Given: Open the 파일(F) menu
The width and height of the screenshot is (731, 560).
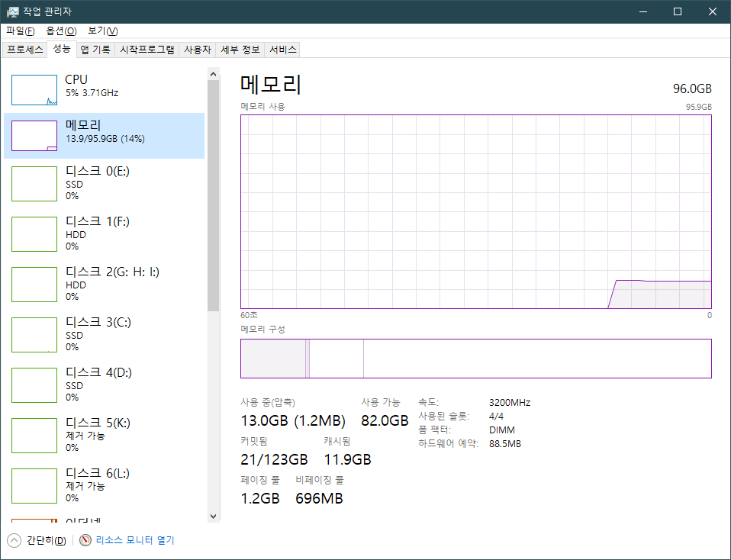Looking at the screenshot, I should pyautogui.click(x=21, y=31).
